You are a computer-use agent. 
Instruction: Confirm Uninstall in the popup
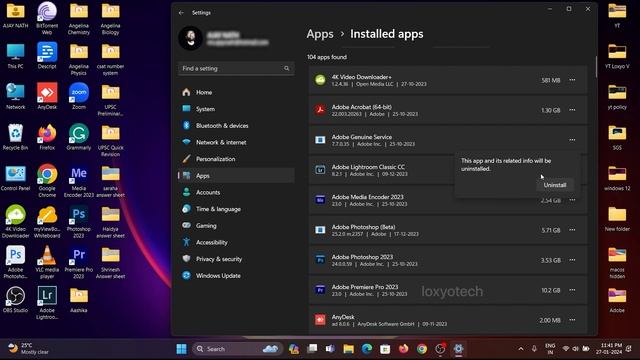coord(555,185)
